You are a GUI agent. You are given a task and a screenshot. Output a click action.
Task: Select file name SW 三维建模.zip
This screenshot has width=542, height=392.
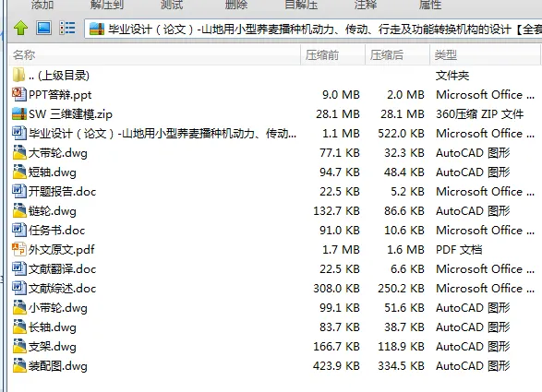[x=70, y=114]
